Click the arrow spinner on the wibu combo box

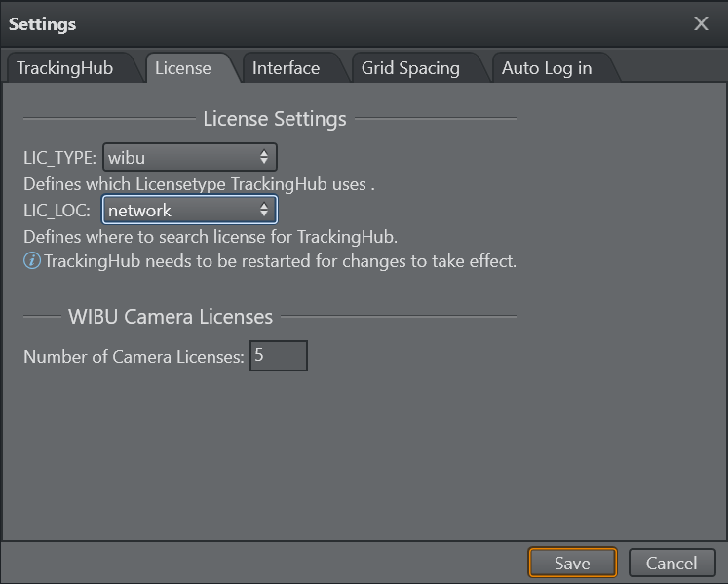(264, 157)
